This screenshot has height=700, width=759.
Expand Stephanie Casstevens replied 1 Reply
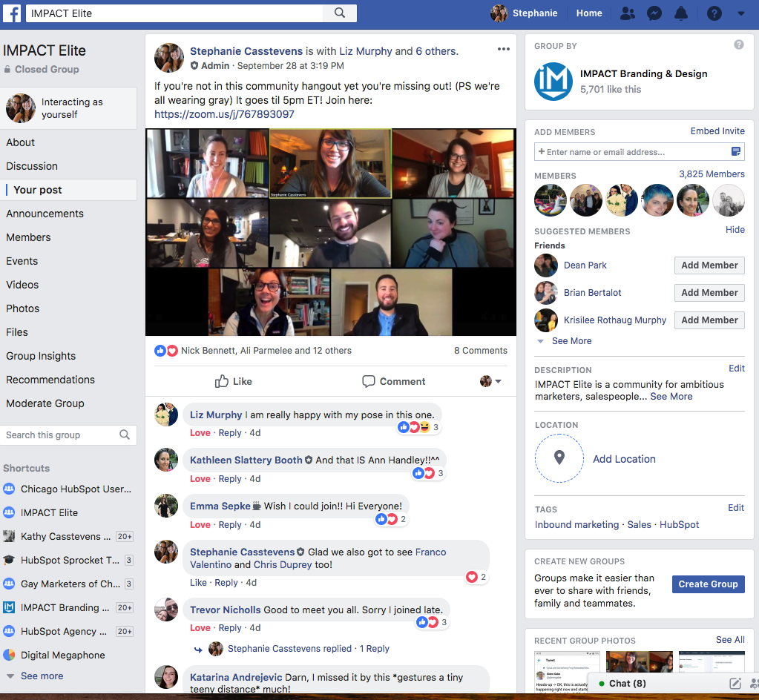309,648
